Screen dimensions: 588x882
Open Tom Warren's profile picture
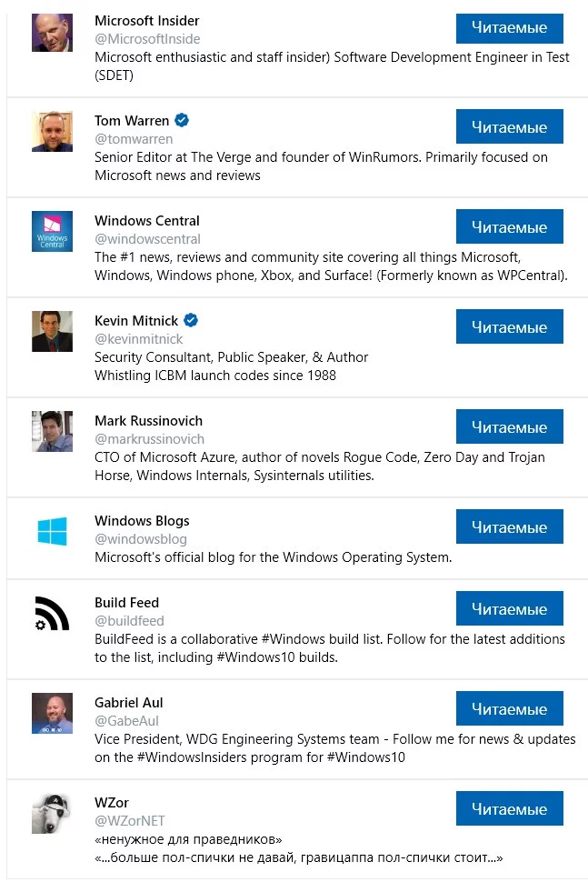pos(52,132)
